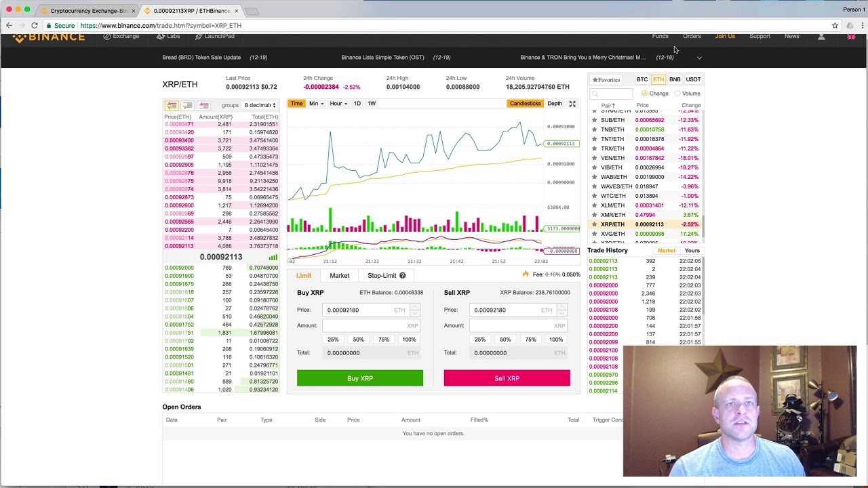Focus the pair search box
This screenshot has height=488, width=868.
coord(611,94)
